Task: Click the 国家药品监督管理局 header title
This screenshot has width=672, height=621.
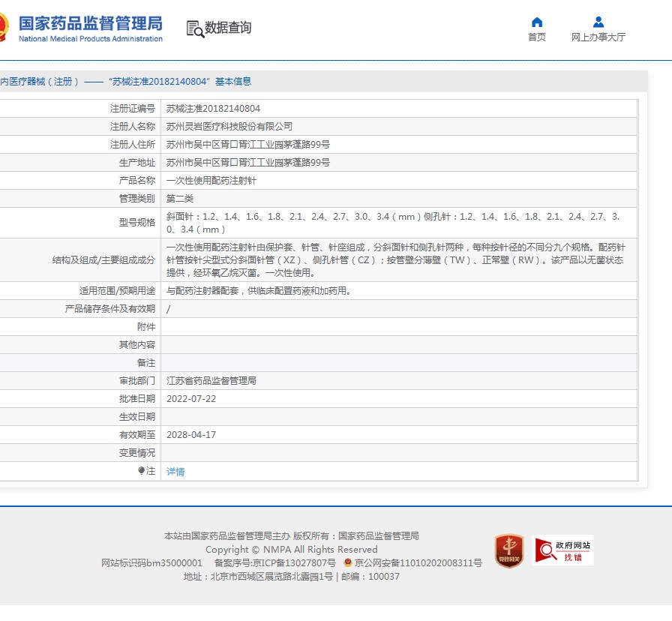Action: [x=90, y=23]
